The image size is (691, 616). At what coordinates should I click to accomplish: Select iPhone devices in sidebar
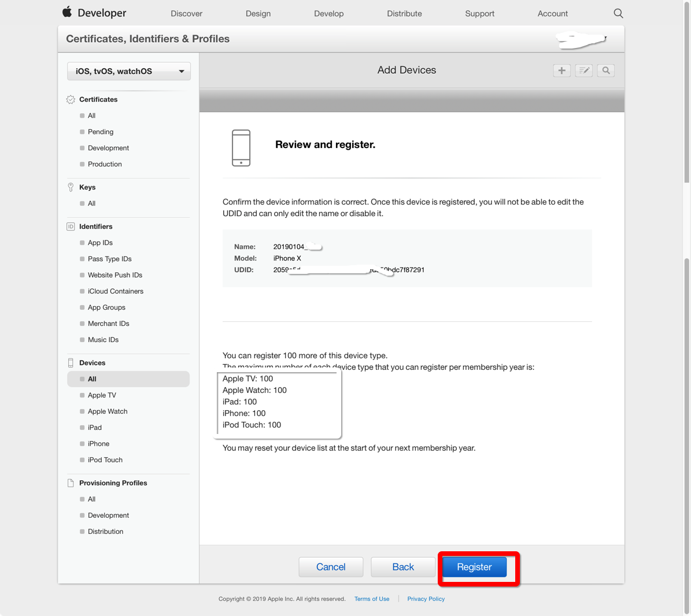click(98, 444)
